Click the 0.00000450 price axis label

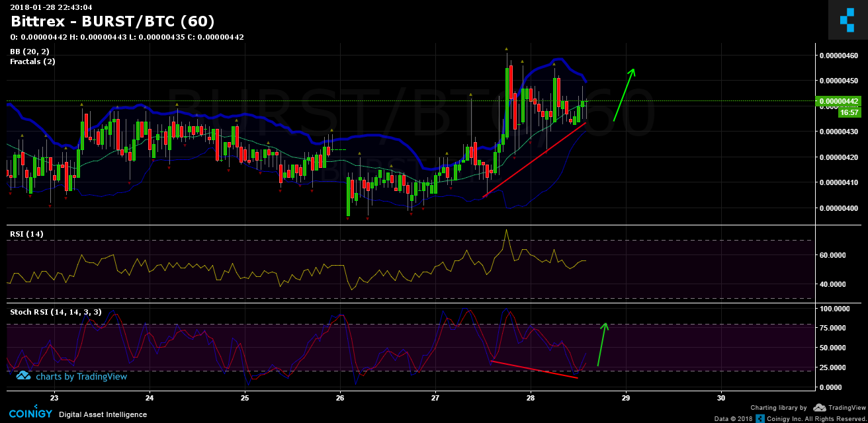click(x=838, y=81)
